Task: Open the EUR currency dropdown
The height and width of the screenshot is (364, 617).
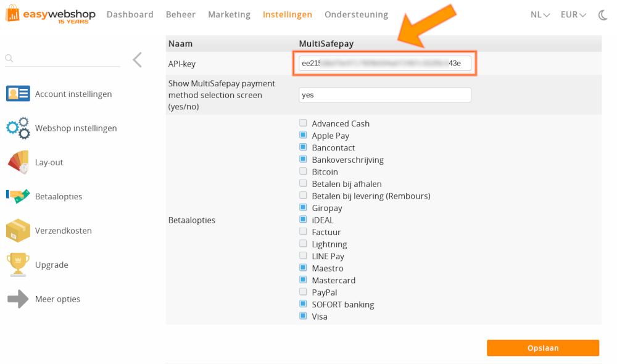Action: click(x=573, y=14)
